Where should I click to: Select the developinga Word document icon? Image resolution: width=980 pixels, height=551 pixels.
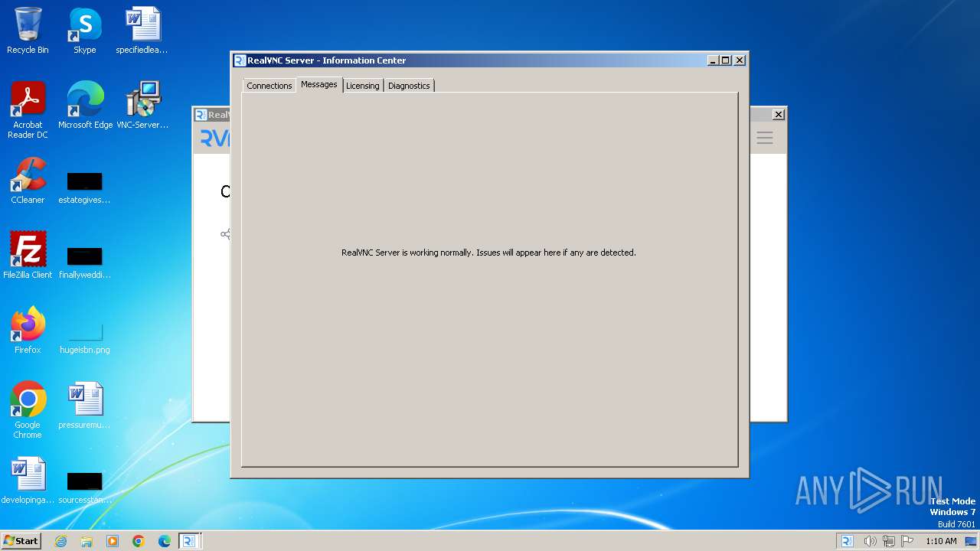(x=28, y=481)
